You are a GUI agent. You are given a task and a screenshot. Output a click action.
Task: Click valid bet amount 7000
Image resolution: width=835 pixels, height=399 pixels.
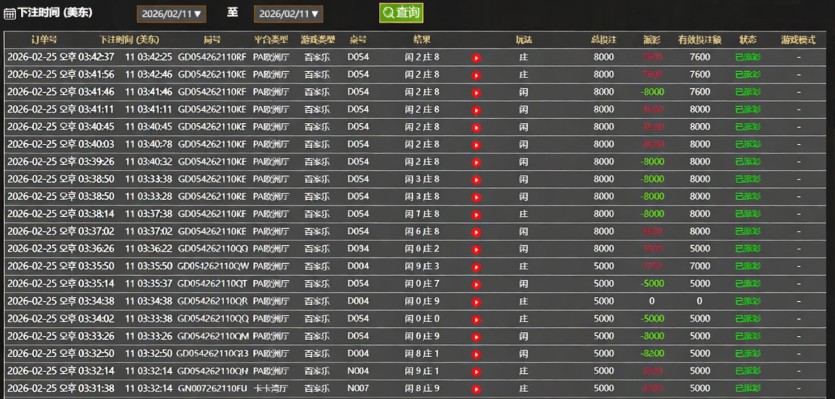coord(700,266)
